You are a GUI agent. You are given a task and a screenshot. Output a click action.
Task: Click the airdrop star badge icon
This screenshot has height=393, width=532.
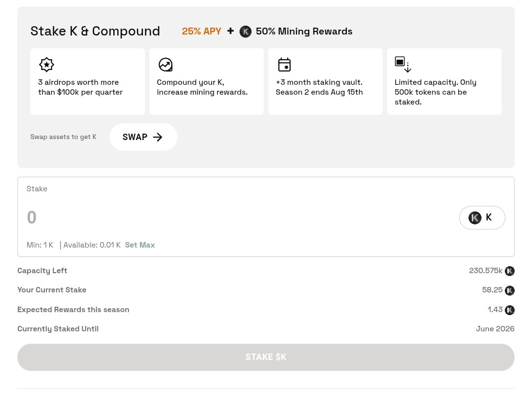[46, 65]
